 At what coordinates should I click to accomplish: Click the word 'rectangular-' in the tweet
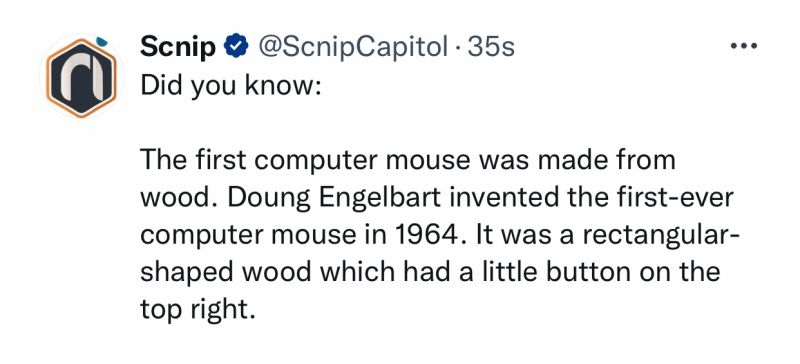pyautogui.click(x=660, y=236)
